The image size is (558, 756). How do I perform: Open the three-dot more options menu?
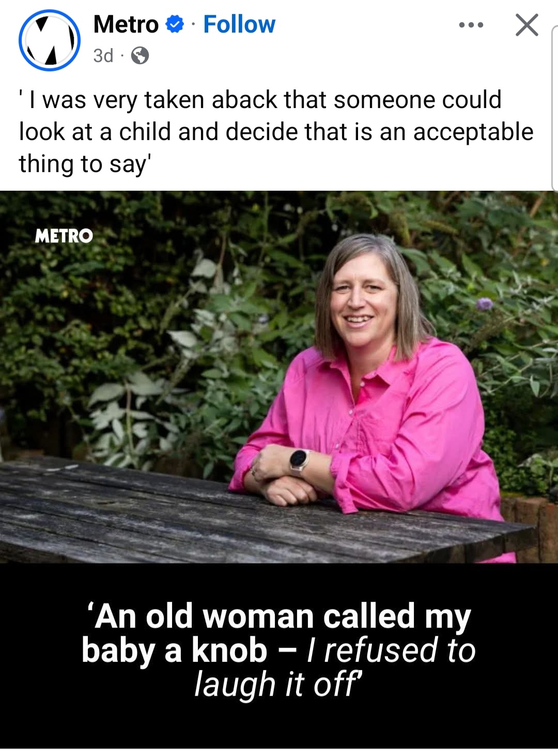[x=471, y=25]
